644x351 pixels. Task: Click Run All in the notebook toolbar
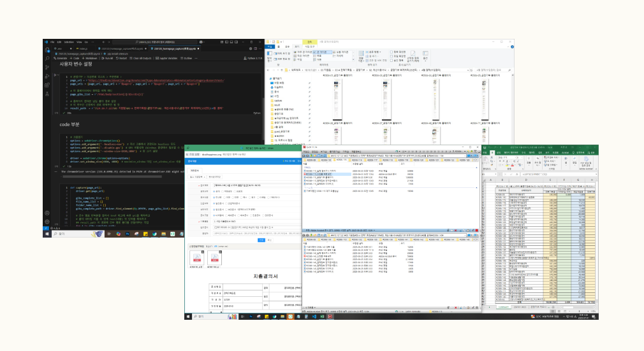107,59
